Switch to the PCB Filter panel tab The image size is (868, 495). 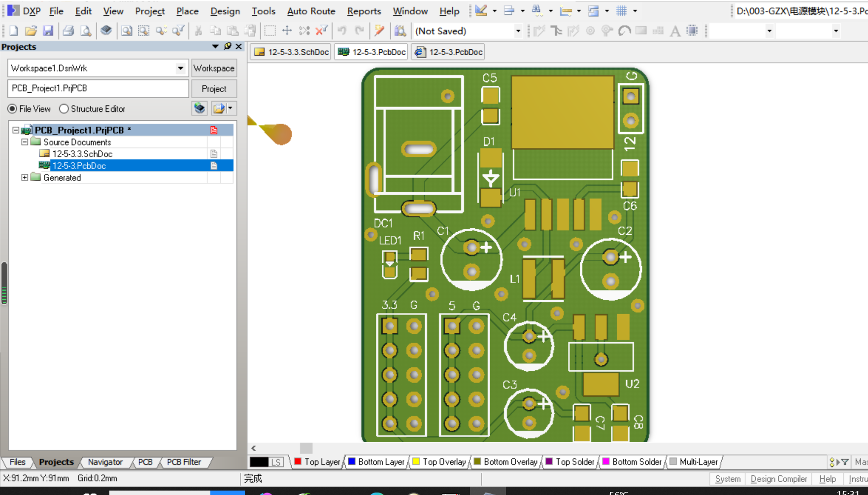[x=184, y=462]
